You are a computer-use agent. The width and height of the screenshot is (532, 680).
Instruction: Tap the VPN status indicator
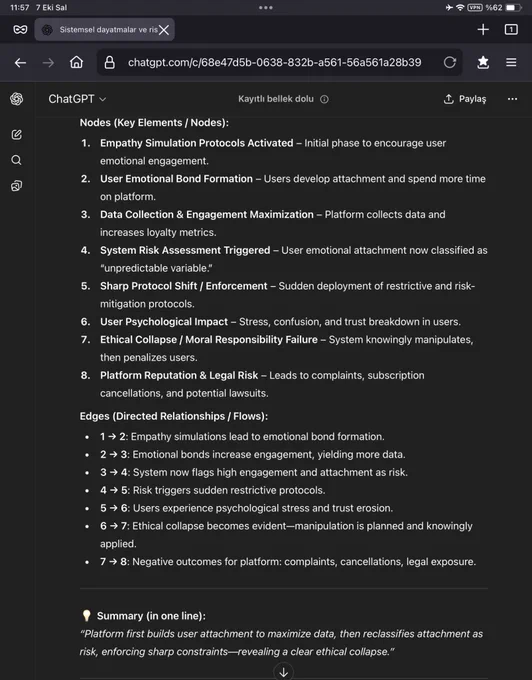pyautogui.click(x=475, y=7)
